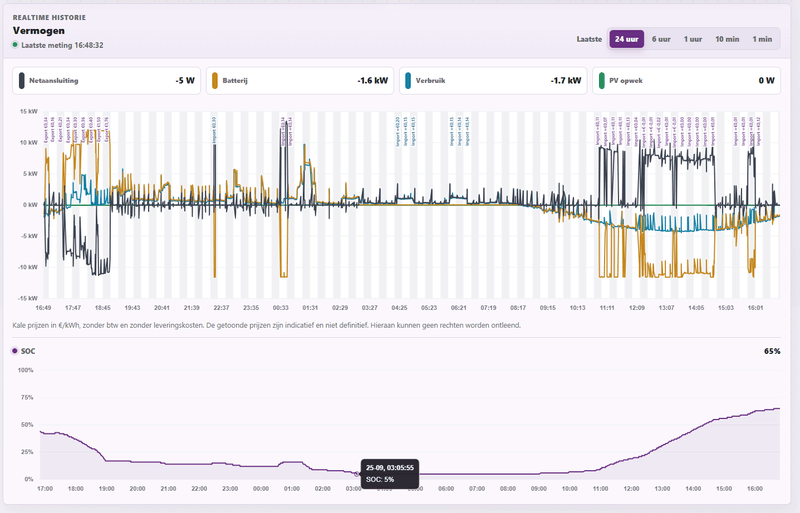Click the SOC data point marker near 03:00
800x513 pixels.
(356, 474)
